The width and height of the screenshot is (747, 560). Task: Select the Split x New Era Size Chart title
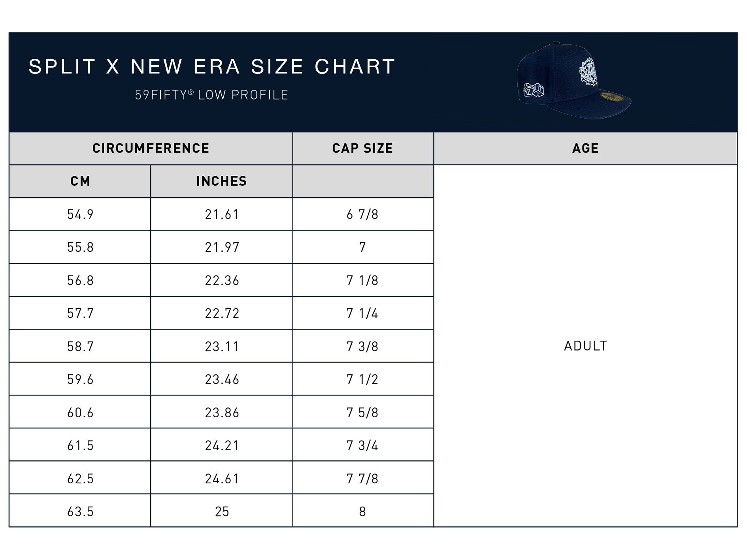point(212,66)
